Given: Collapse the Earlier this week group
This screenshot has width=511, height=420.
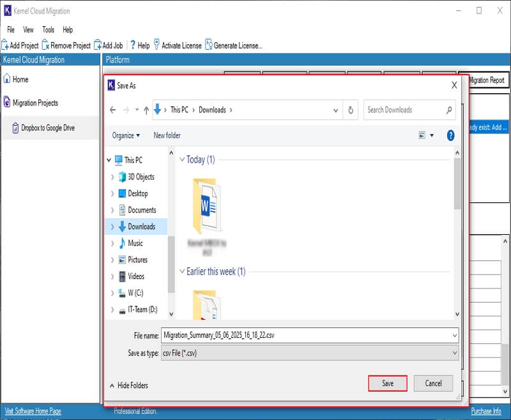Looking at the screenshot, I should point(182,271).
